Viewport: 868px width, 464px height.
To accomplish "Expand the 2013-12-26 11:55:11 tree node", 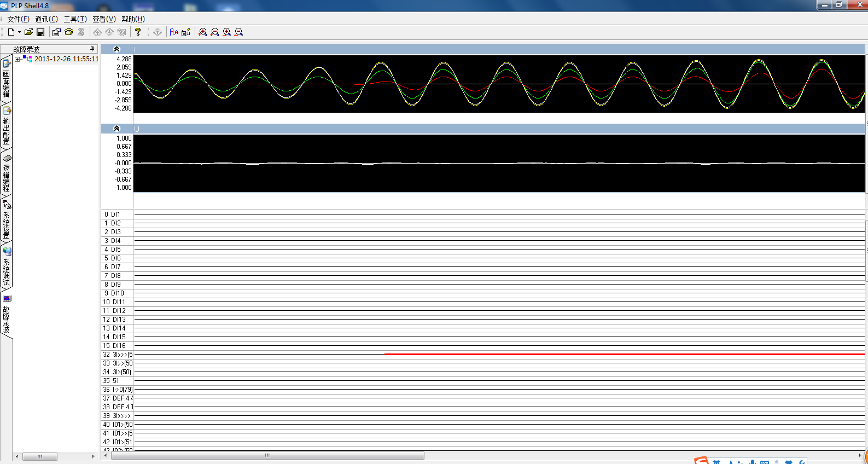I will click(18, 59).
